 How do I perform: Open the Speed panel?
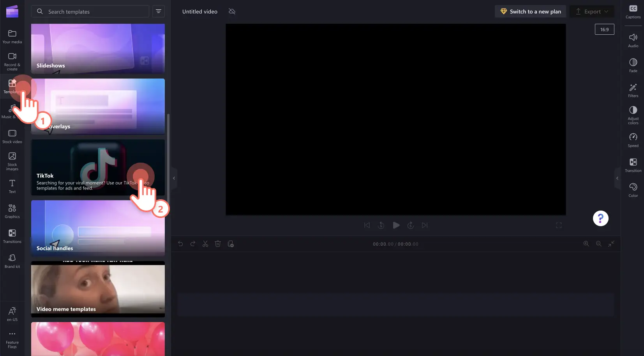(x=633, y=140)
